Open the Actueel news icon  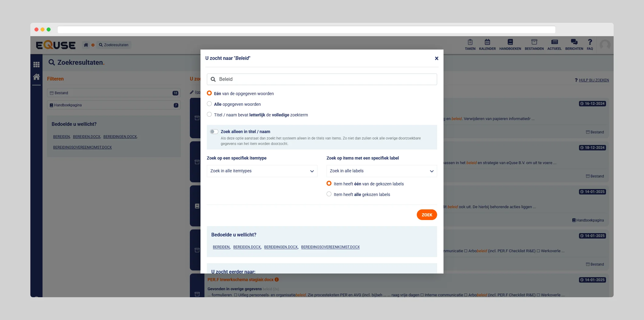(x=554, y=44)
